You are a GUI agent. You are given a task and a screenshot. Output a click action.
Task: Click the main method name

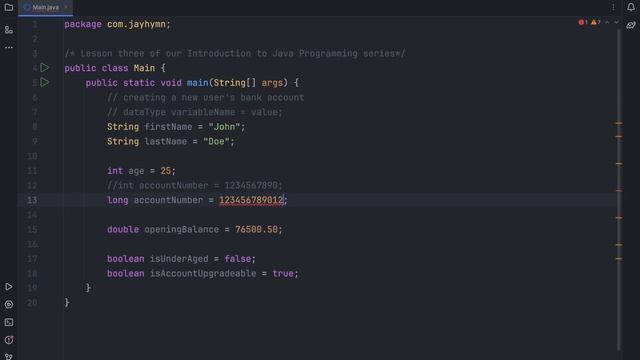(198, 83)
